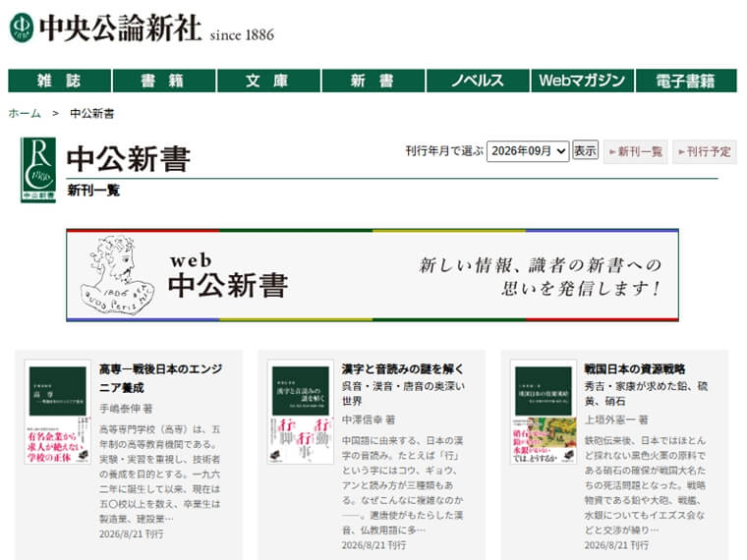Expand the 2026年09月 publication month dropdown
The height and width of the screenshot is (560, 747).
click(528, 151)
